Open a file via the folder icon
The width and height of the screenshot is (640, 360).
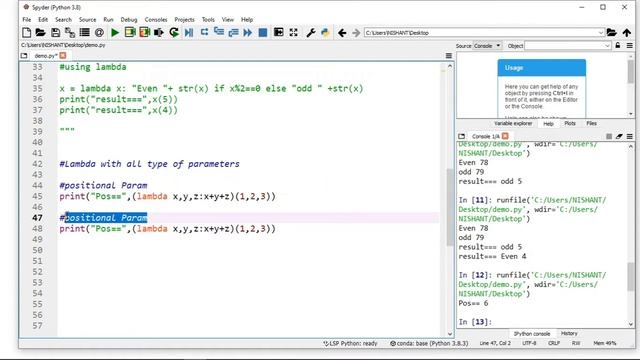40,33
